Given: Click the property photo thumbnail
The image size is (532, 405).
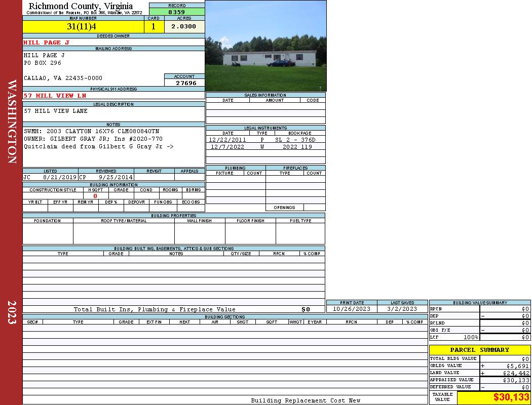Looking at the screenshot, I should [x=265, y=46].
